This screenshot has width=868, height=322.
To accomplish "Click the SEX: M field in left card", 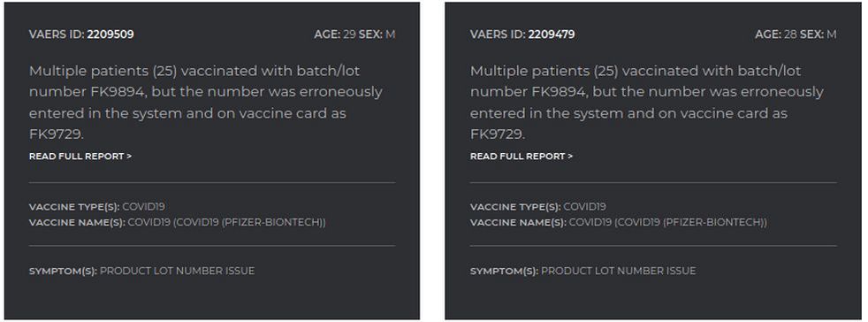I will (377, 34).
